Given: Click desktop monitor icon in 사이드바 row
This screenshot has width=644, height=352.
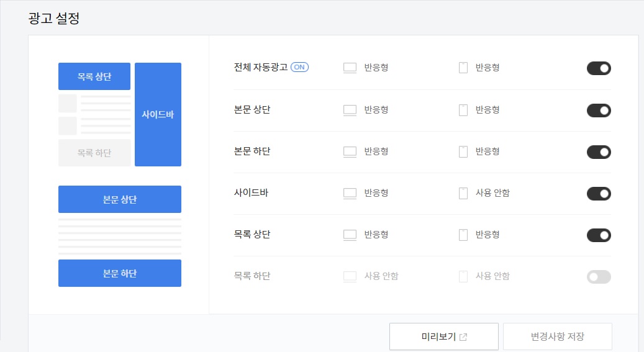Looking at the screenshot, I should point(350,193).
